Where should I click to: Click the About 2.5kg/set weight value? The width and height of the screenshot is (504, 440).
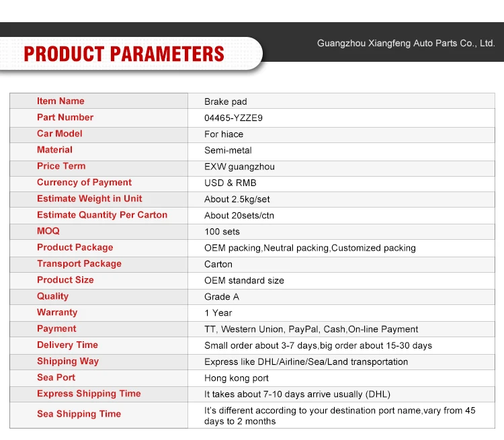237,200
